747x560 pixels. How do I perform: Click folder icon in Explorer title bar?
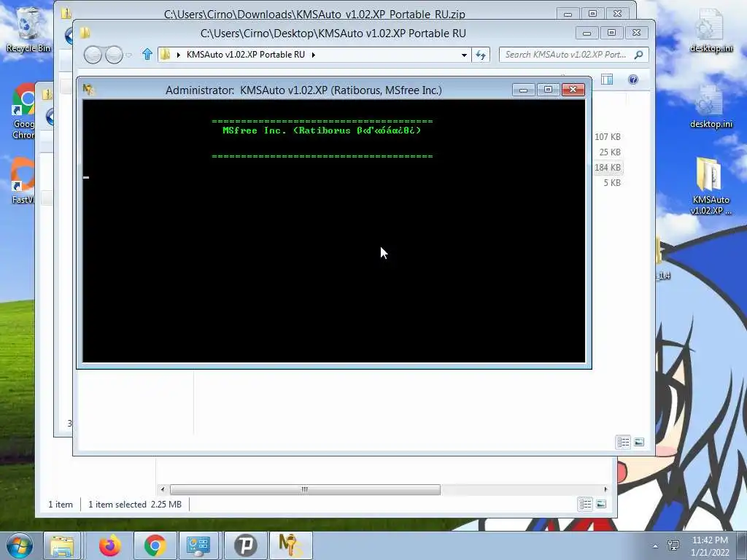pos(85,33)
